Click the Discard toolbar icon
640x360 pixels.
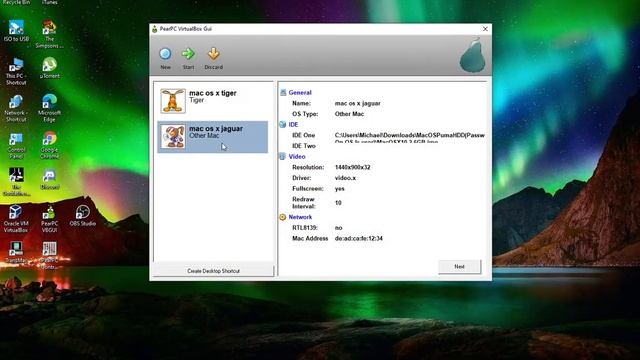coord(213,54)
